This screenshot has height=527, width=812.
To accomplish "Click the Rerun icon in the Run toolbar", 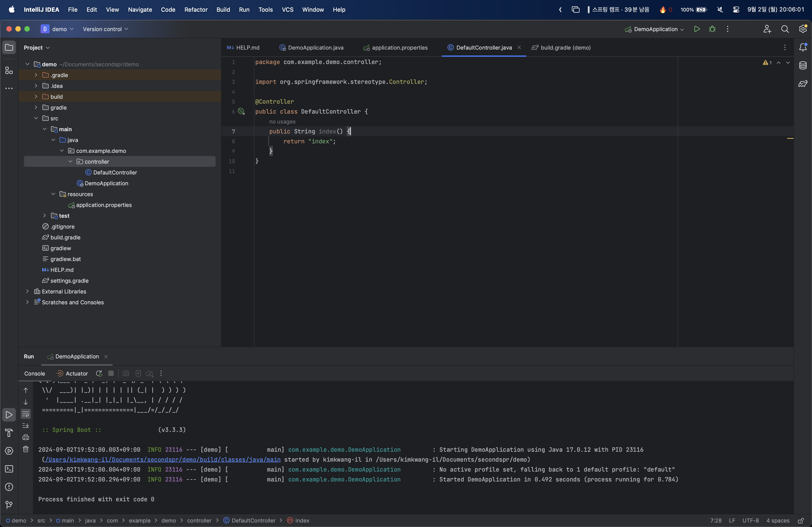I will pyautogui.click(x=99, y=373).
